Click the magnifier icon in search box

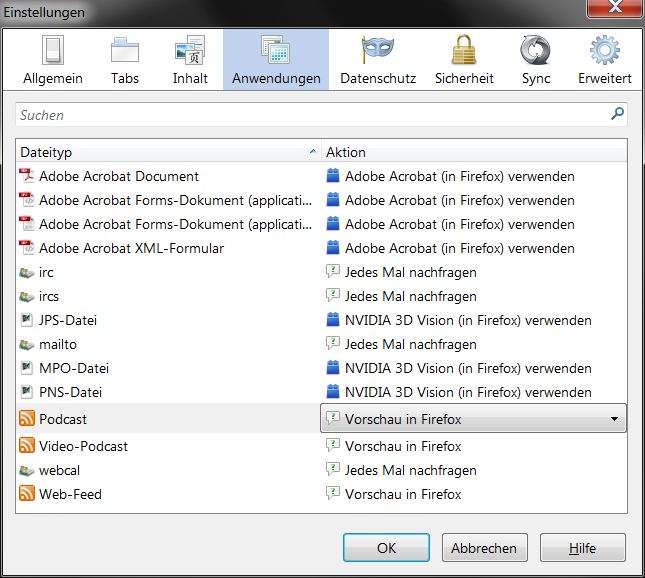coord(617,114)
